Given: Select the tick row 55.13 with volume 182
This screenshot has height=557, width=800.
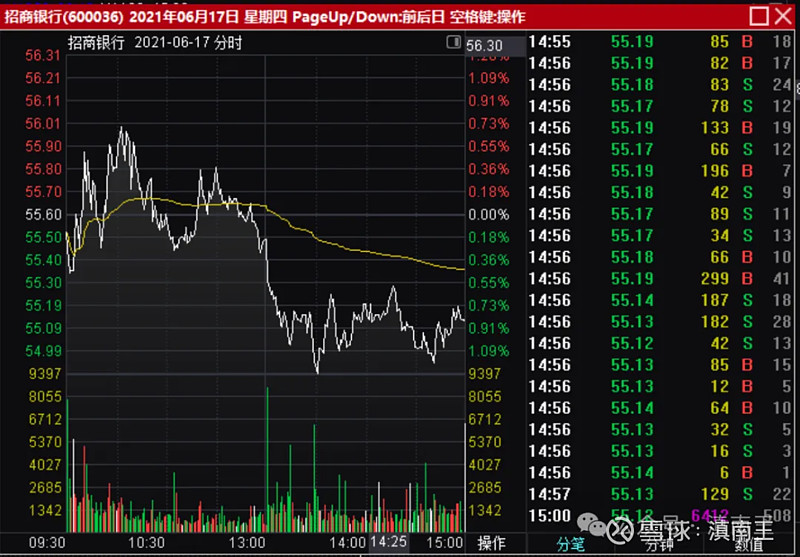Looking at the screenshot, I should pos(660,321).
